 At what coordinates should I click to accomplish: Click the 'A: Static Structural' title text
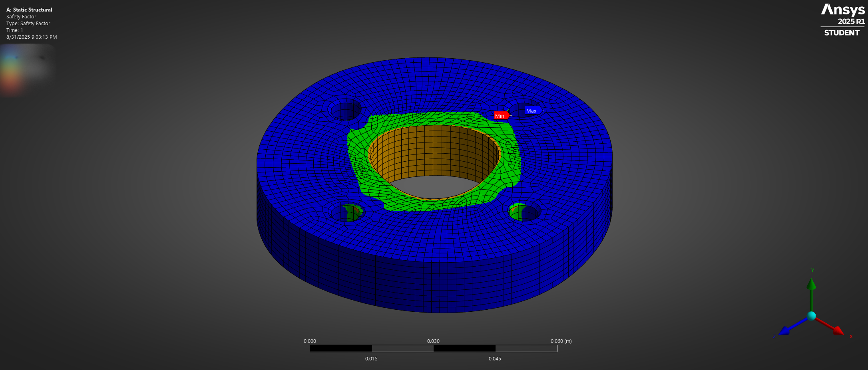[x=29, y=10]
